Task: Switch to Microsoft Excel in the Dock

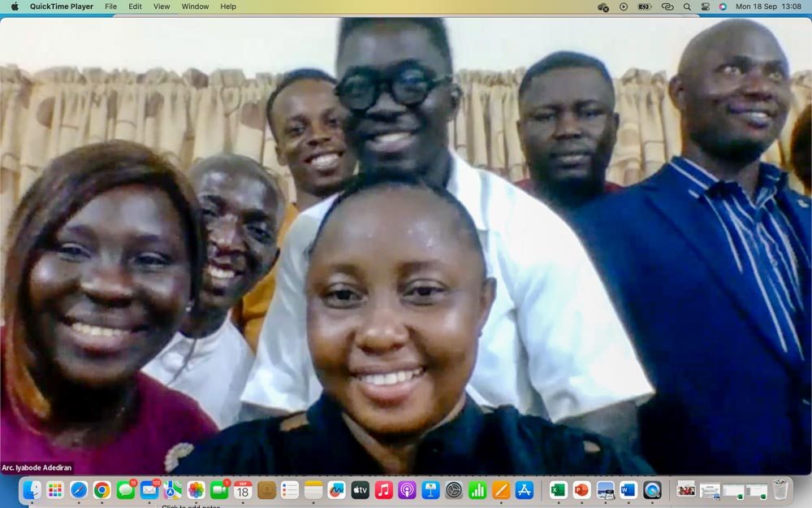Action: 559,490
